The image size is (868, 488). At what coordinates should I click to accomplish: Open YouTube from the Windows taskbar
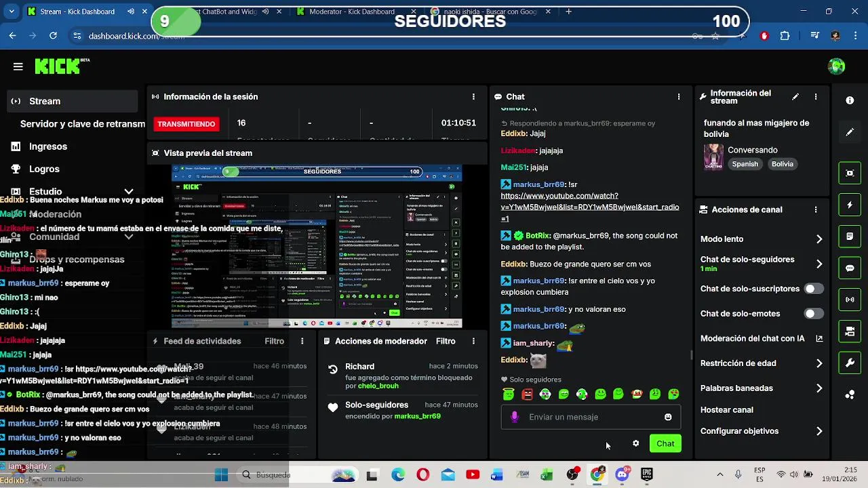(x=473, y=475)
